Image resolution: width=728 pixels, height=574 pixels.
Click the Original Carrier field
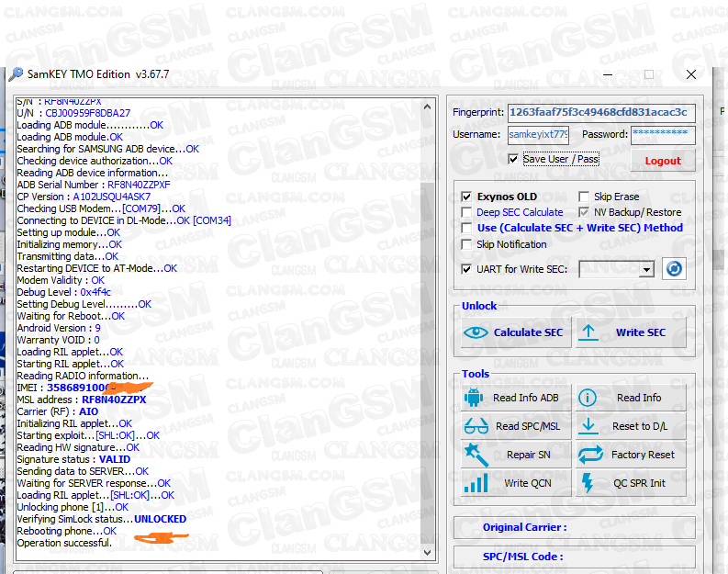575,527
